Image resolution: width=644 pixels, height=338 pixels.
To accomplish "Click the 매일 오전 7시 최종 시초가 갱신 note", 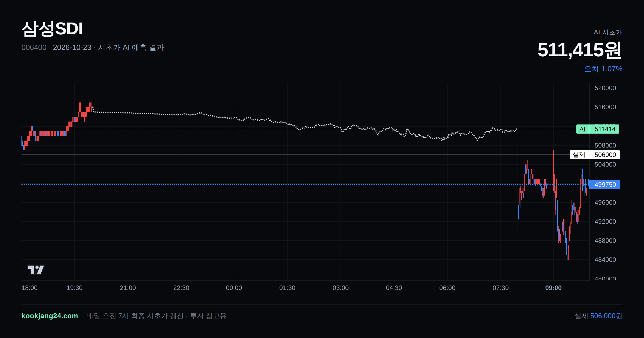I will pos(135,316).
